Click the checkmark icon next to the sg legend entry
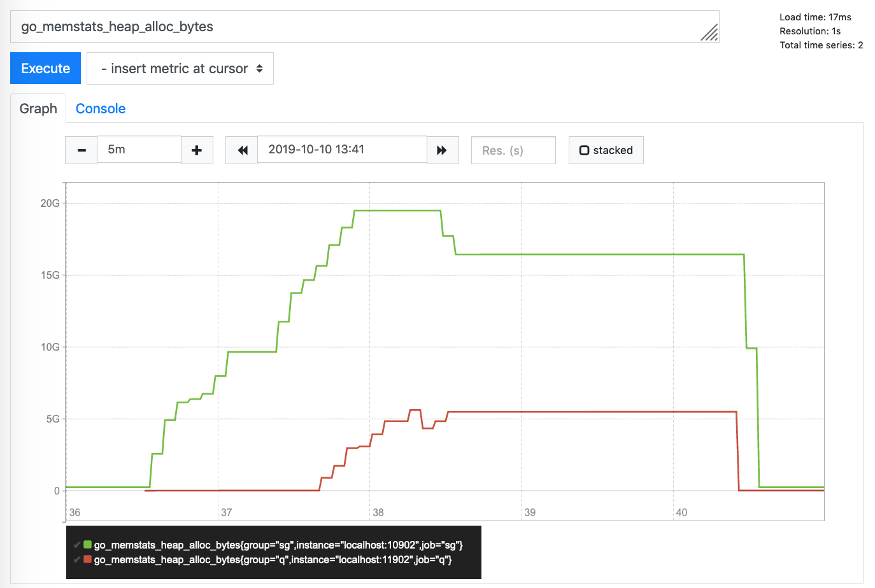 pyautogui.click(x=78, y=545)
